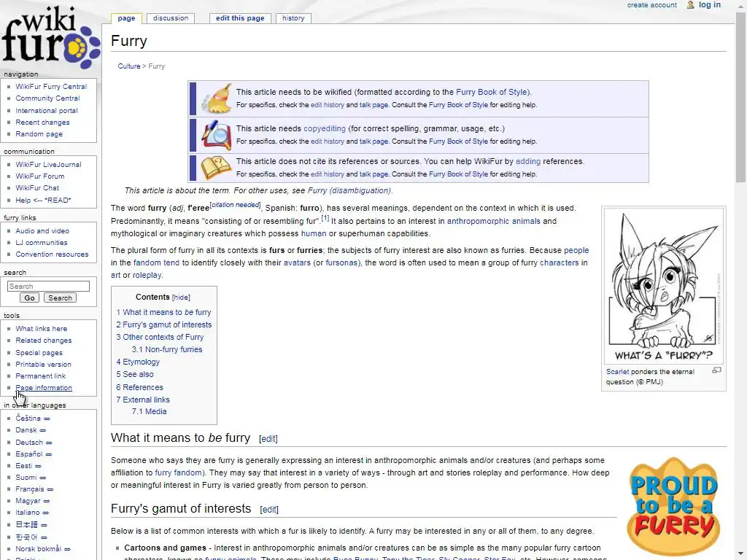Open the discussion tab
The height and width of the screenshot is (560, 747).
pos(171,18)
